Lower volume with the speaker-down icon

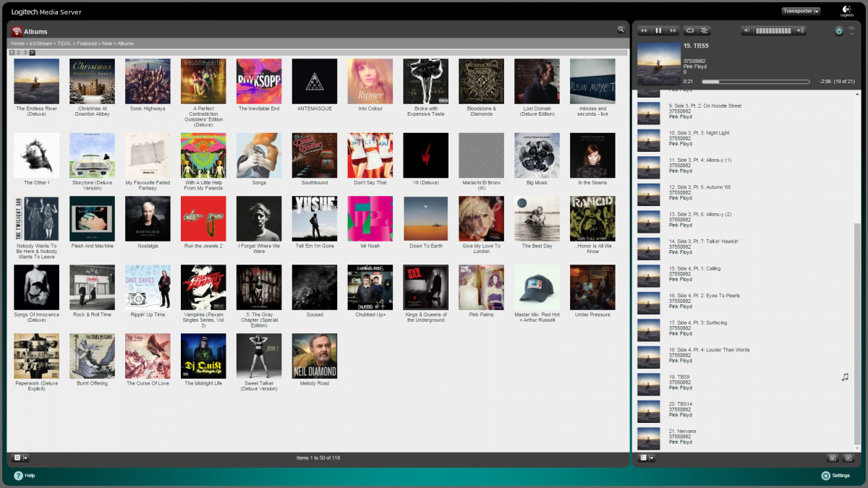[748, 30]
